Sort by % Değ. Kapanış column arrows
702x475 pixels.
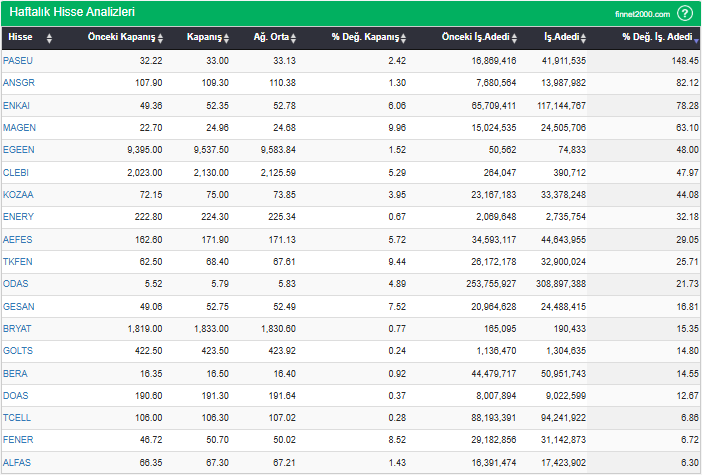(403, 39)
